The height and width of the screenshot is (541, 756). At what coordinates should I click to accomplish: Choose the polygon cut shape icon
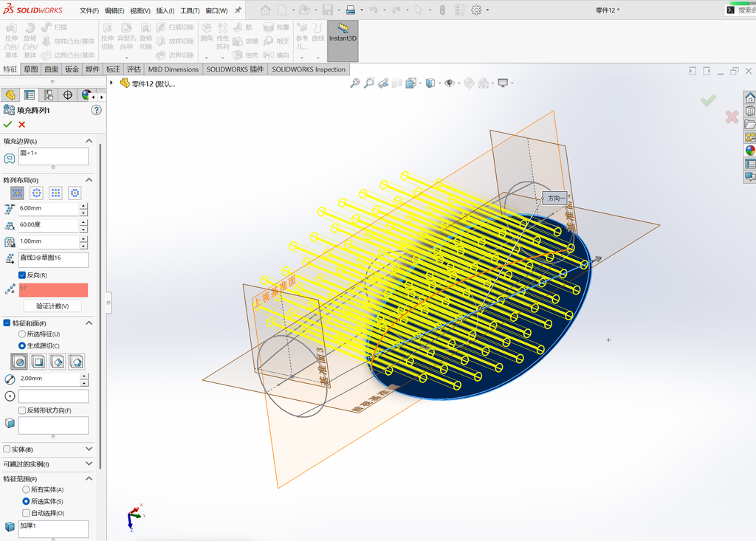[x=77, y=361]
